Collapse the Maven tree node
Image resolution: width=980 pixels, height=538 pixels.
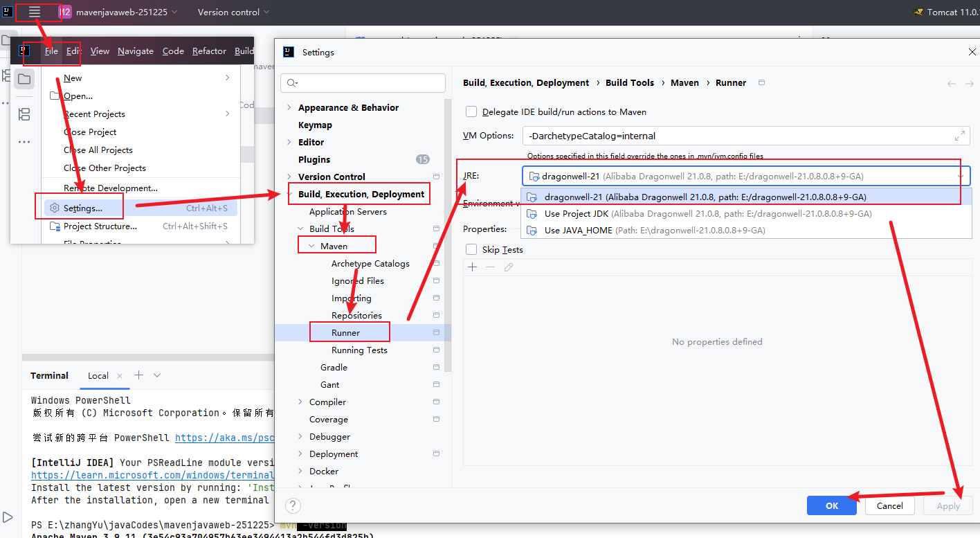tap(311, 246)
